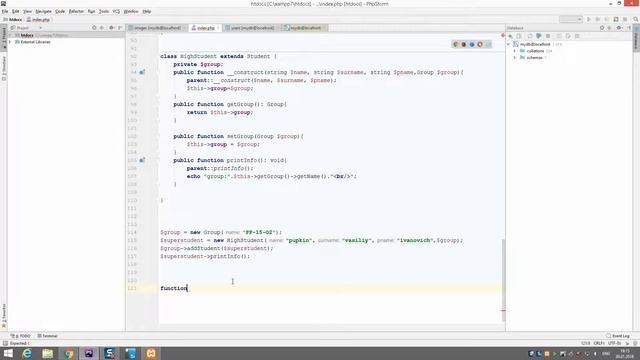Click UTF-8 encoding in status bar
Screen dimensions: 640x360
(614, 343)
